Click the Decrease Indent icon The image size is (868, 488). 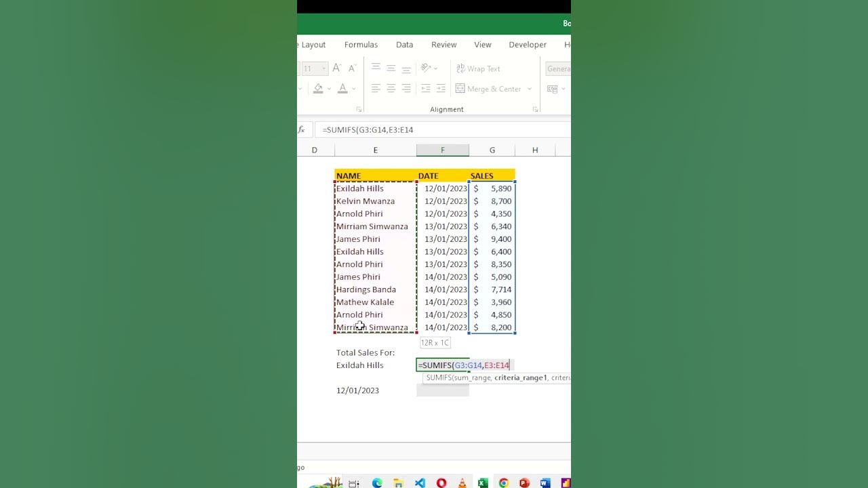click(x=426, y=89)
